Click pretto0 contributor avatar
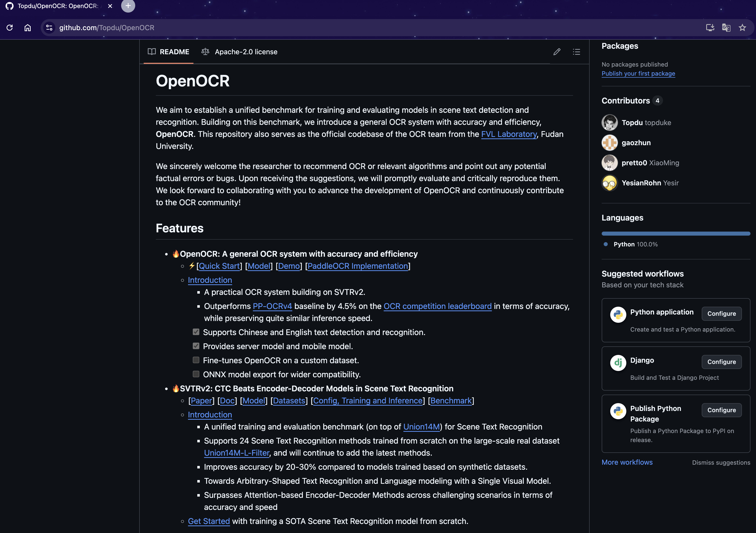The width and height of the screenshot is (756, 533). point(609,163)
